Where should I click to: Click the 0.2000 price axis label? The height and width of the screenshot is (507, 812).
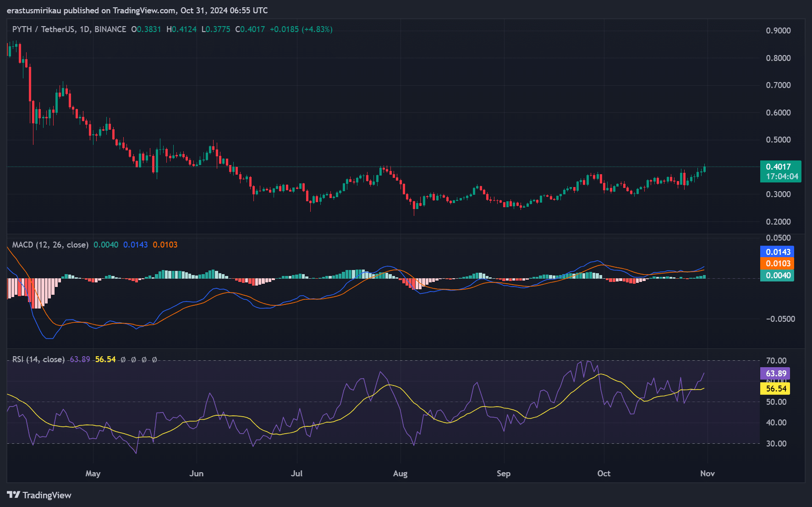(778, 222)
